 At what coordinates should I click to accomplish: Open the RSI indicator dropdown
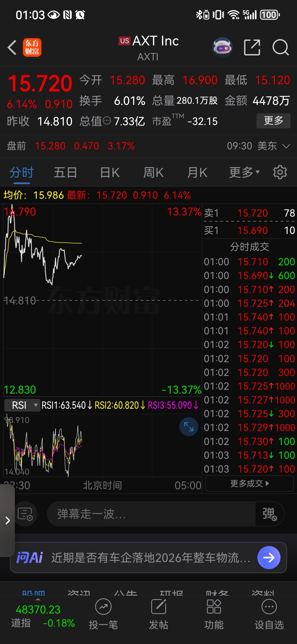[x=23, y=405]
